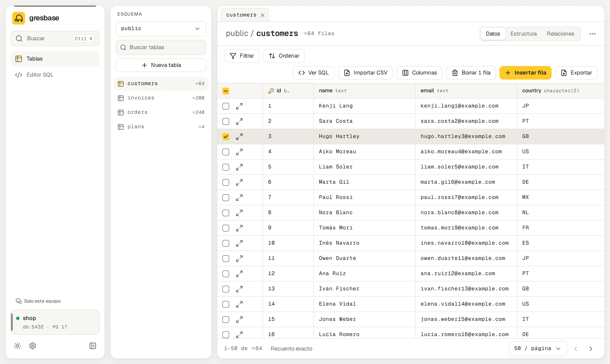Screen dimensions: 610x364
Task: Expand row for Inés Navarro
Action: pyautogui.click(x=239, y=243)
